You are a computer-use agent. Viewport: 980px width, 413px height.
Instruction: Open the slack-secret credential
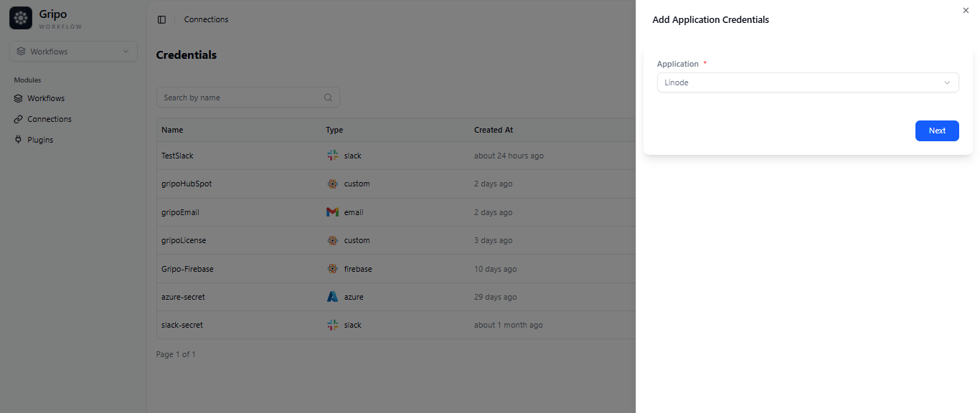pyautogui.click(x=183, y=325)
